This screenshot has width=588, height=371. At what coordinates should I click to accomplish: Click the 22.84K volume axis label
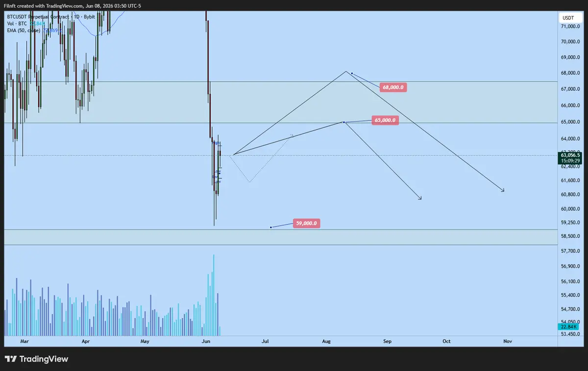[x=568, y=326]
